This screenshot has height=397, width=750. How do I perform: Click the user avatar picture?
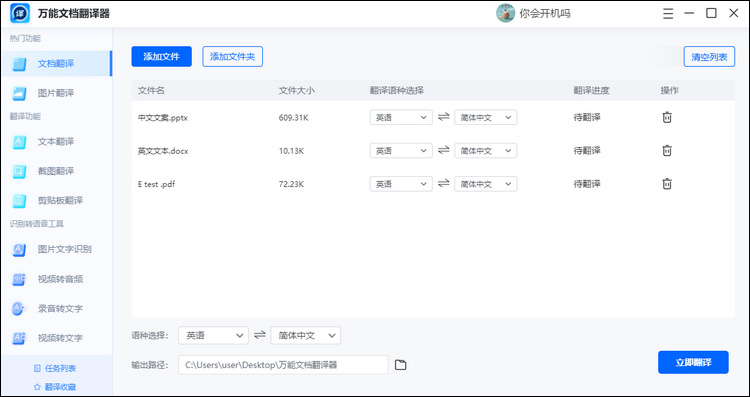(x=505, y=13)
